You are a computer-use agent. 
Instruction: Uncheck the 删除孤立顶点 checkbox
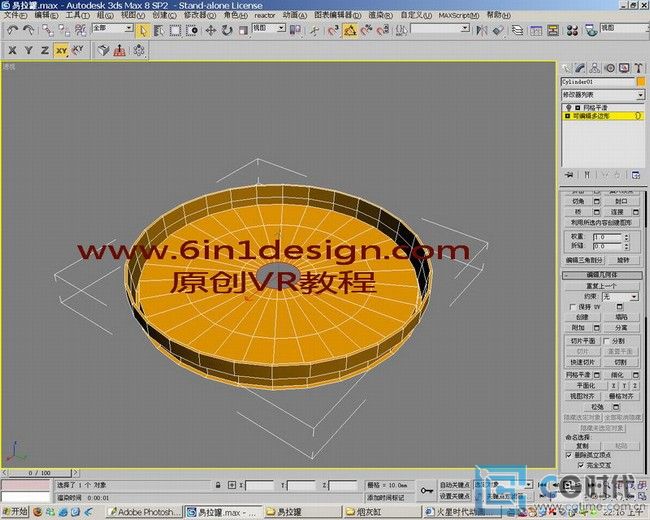pyautogui.click(x=569, y=455)
